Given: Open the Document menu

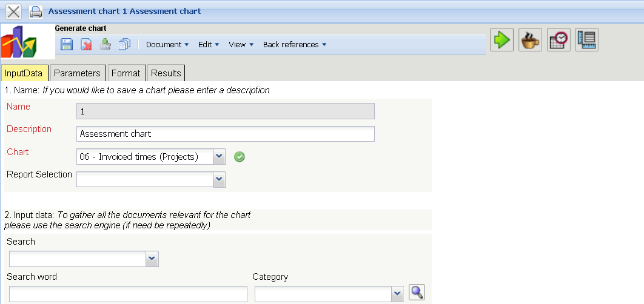Looking at the screenshot, I should tap(167, 44).
